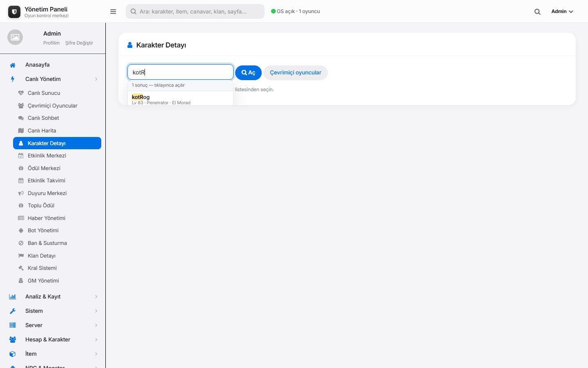The image size is (588, 368).
Task: Click the Çevrimiçi Oyuncular users icon
Action: pyautogui.click(x=21, y=105)
